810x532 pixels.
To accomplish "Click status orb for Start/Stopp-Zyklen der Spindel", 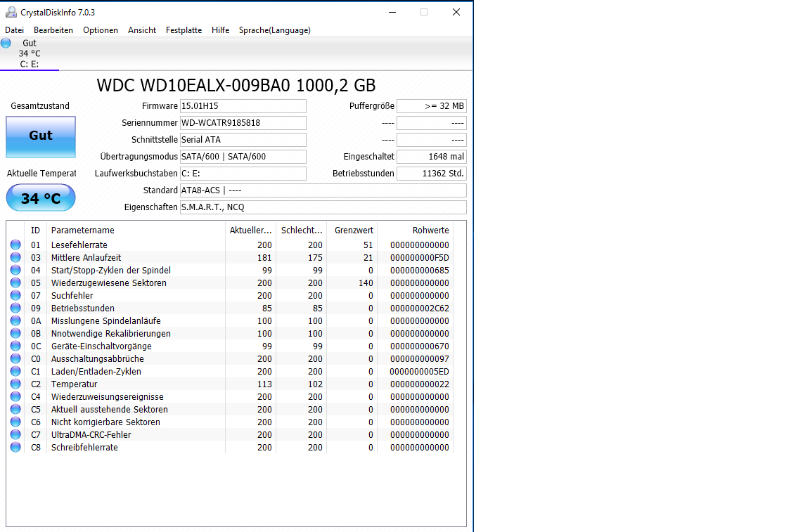I will 15,270.
